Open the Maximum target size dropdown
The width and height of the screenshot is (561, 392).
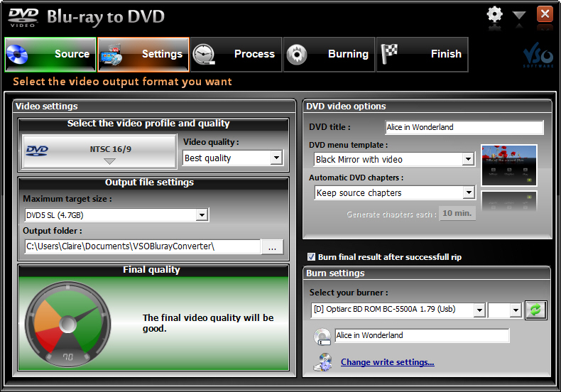tap(202, 215)
